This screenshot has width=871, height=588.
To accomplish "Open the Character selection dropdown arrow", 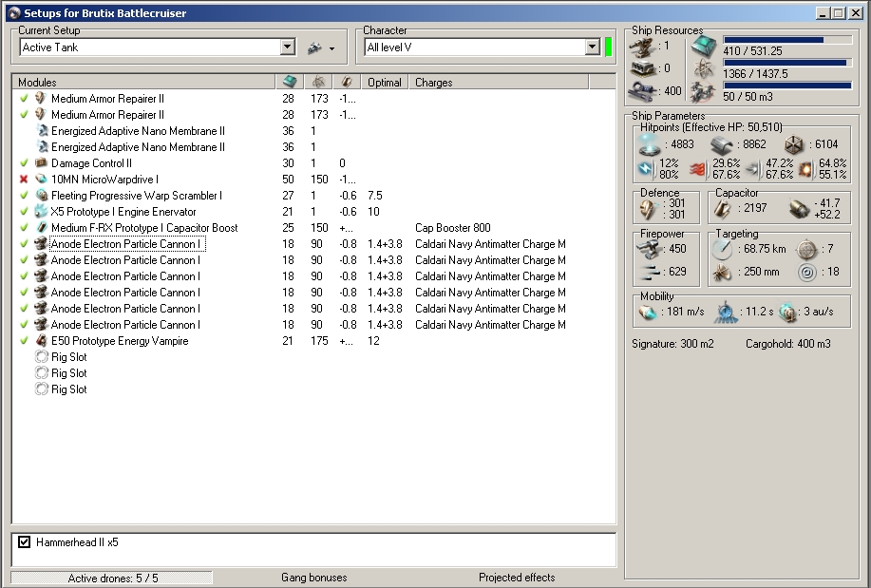I will 592,47.
